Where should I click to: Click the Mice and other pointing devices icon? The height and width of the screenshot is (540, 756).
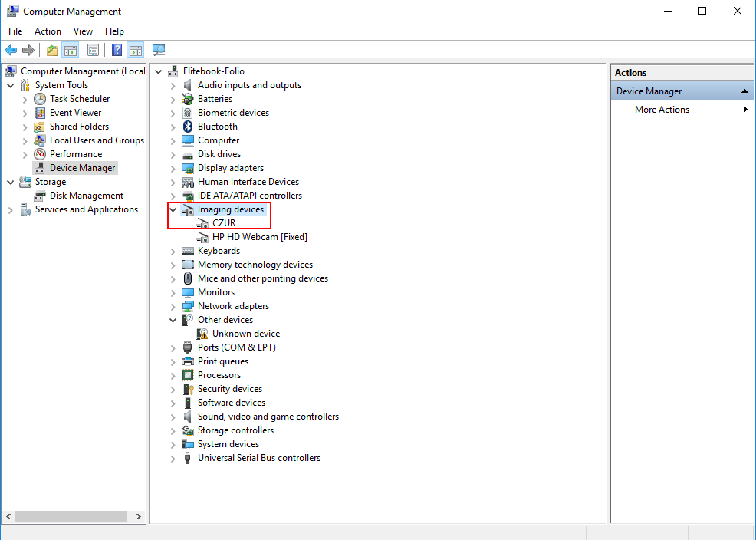point(188,278)
